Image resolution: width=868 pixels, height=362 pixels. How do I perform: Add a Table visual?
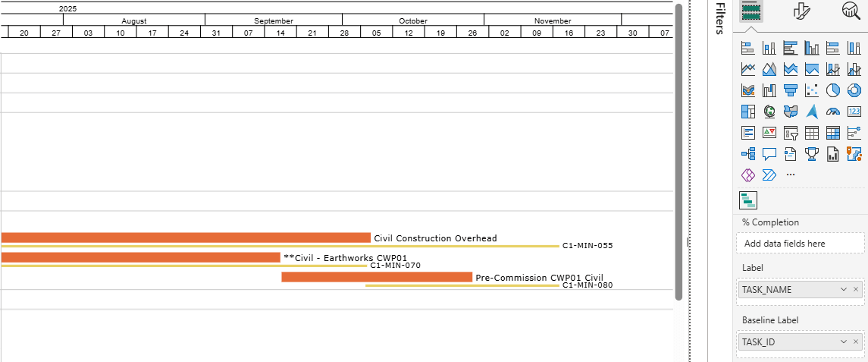pyautogui.click(x=811, y=133)
